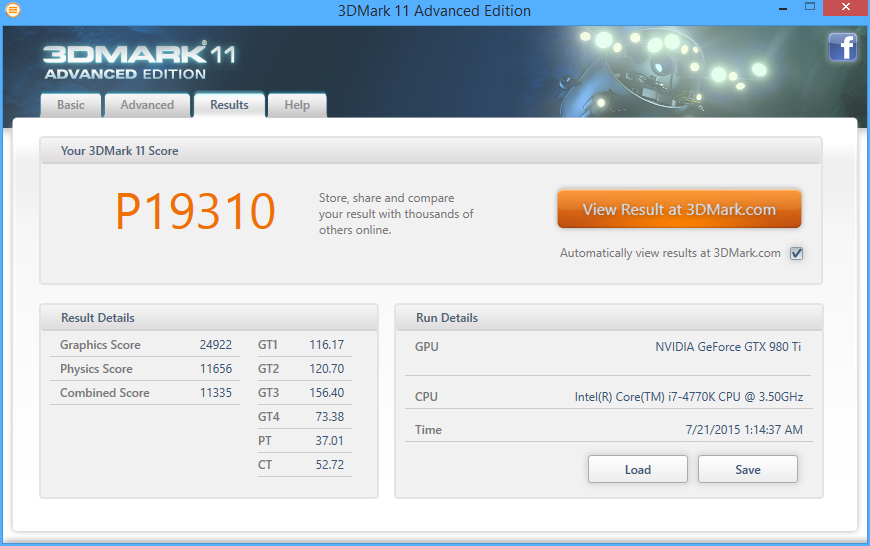This screenshot has width=870, height=546.
Task: Click the GT1 result value 116.17
Action: click(326, 345)
